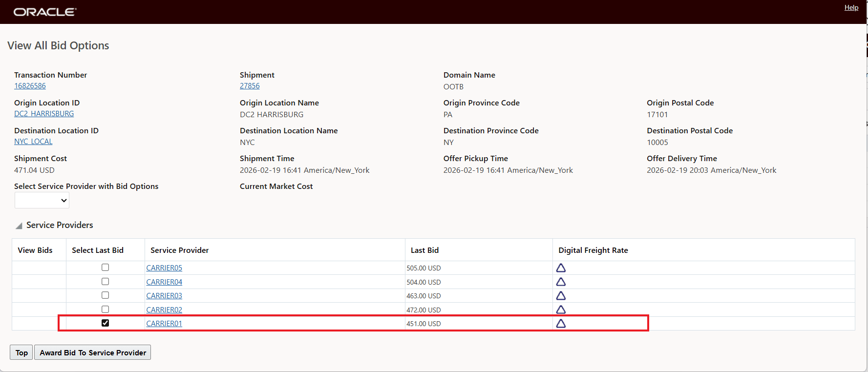Open DC2 HARRISBURG origin location link
This screenshot has height=372, width=868.
44,114
